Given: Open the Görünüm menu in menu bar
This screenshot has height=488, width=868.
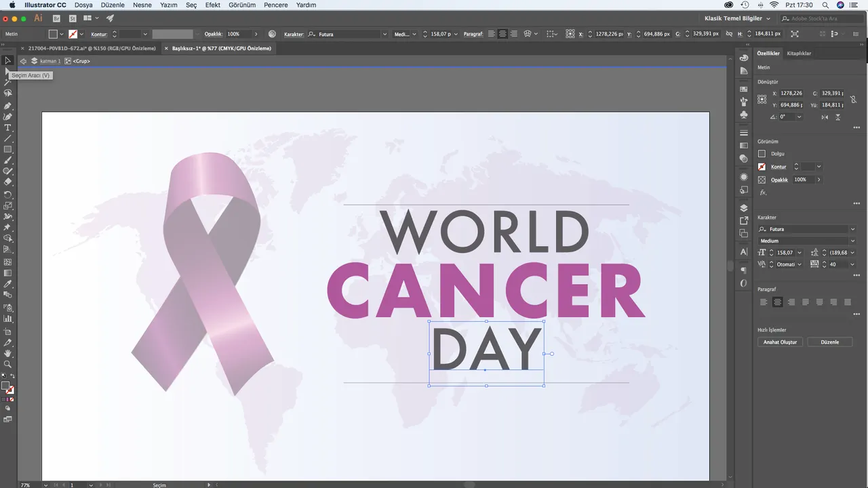Looking at the screenshot, I should pos(243,5).
